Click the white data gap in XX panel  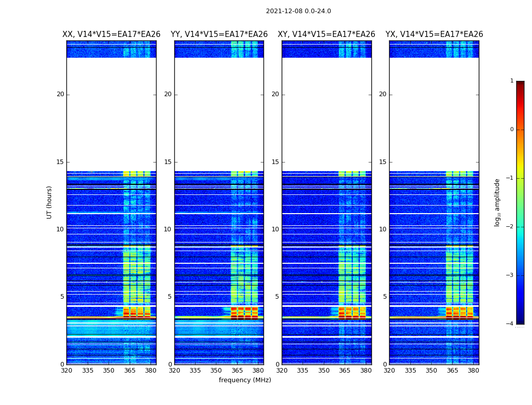click(111, 114)
